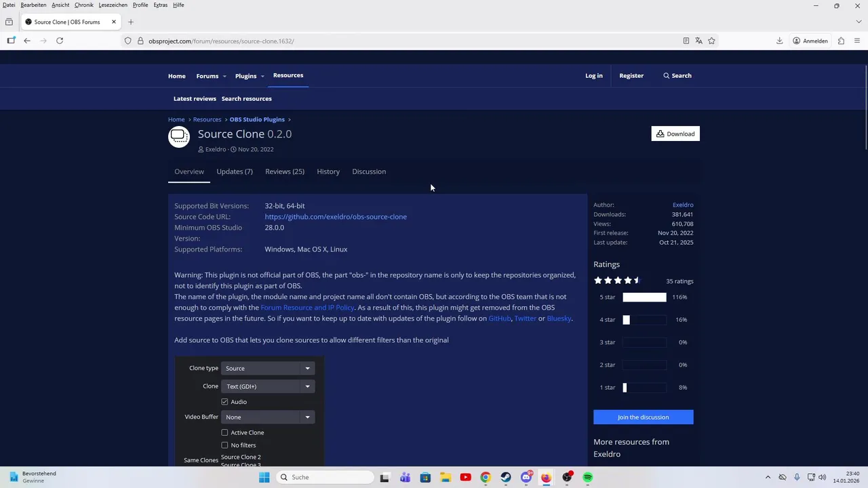Enable the Active Clone checkbox
The height and width of the screenshot is (488, 868).
(x=224, y=432)
